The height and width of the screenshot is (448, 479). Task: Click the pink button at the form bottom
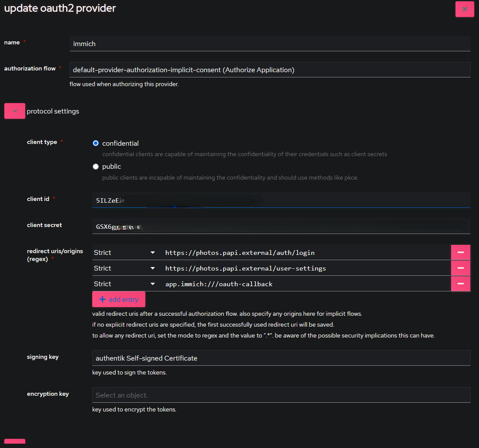tap(14, 444)
